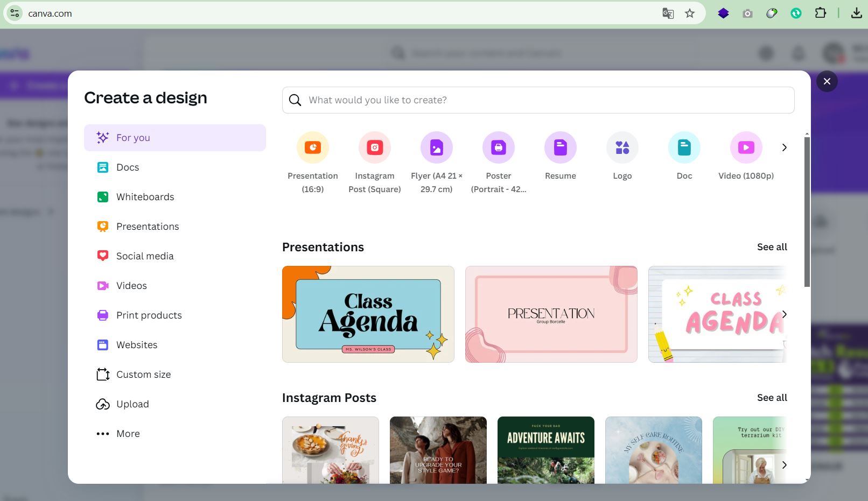Select the Websites category
The height and width of the screenshot is (501, 868).
[x=175, y=345]
